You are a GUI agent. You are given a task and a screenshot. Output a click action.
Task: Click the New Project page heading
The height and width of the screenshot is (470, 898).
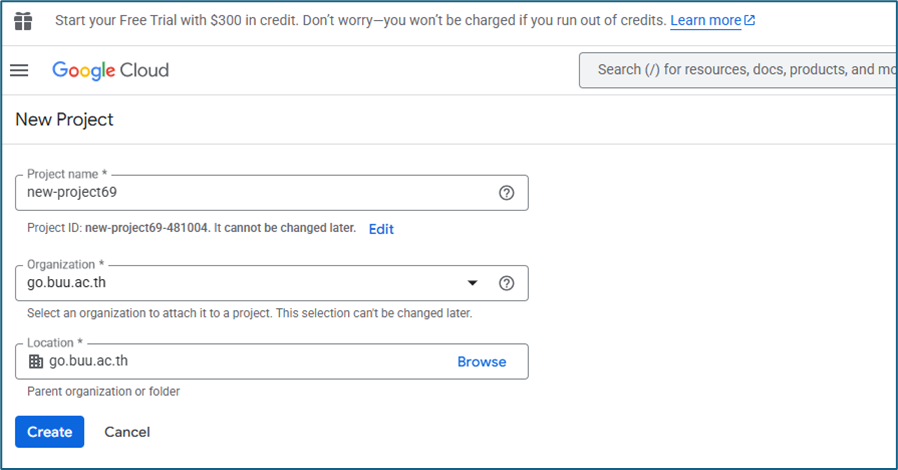pos(64,120)
